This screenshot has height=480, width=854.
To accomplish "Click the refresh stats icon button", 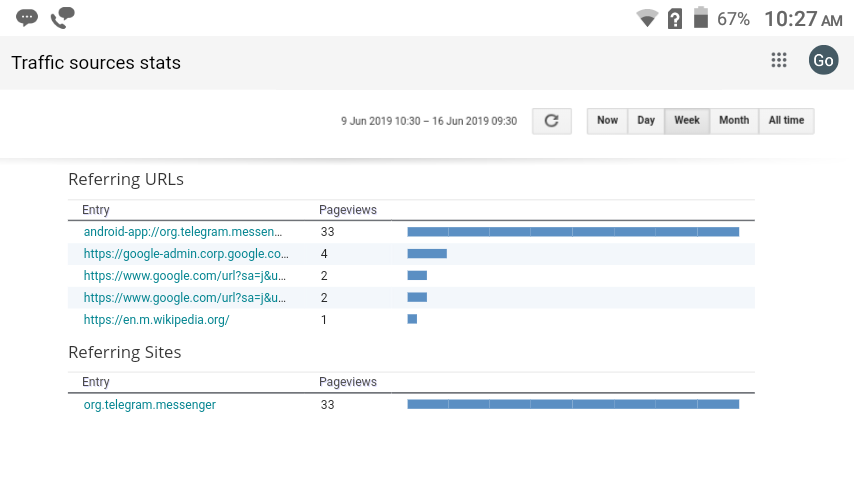I will coord(552,120).
